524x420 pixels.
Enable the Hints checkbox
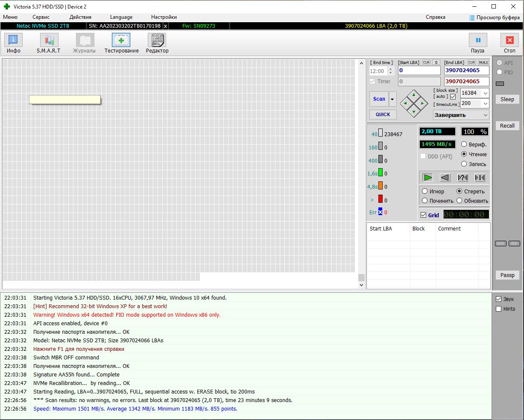[x=498, y=309]
